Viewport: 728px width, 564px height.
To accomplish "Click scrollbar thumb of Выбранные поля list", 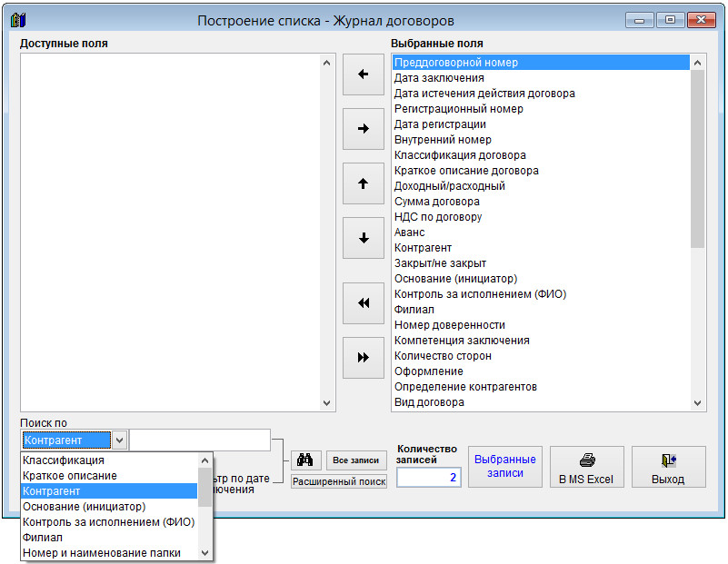I will 697,159.
